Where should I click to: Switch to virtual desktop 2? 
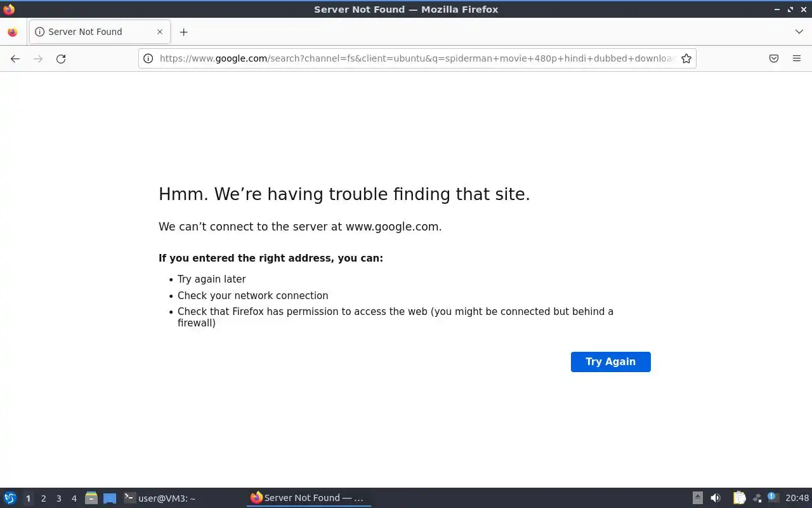(x=43, y=498)
